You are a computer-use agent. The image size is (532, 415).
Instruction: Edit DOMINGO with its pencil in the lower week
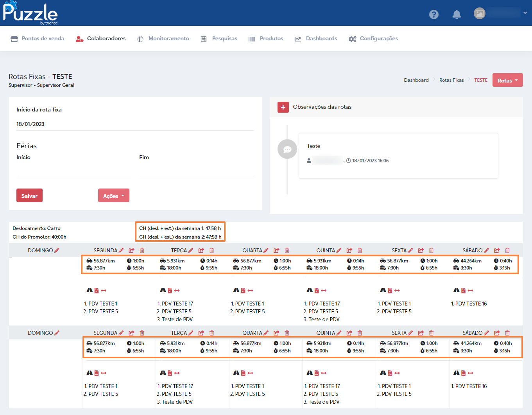(57, 333)
